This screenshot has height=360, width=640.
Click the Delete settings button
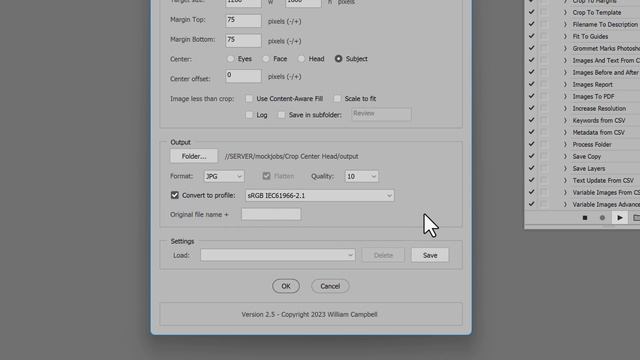click(x=383, y=255)
